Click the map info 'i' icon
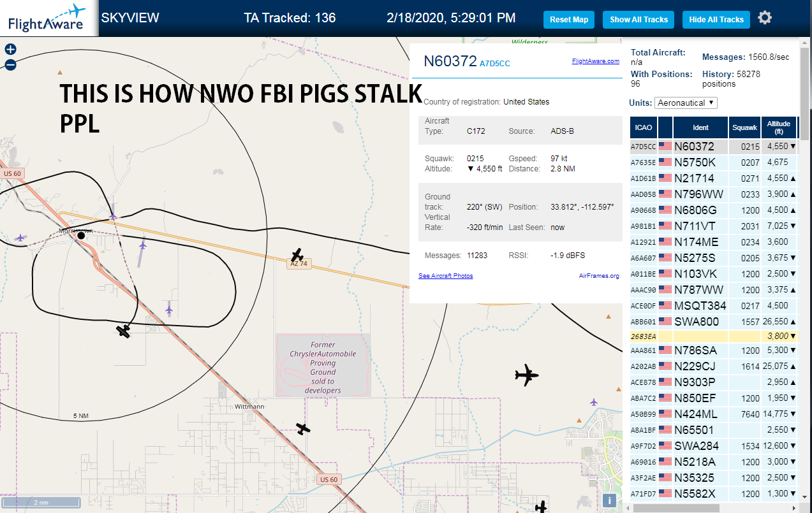Viewport: 812px width, 513px height. coord(610,500)
